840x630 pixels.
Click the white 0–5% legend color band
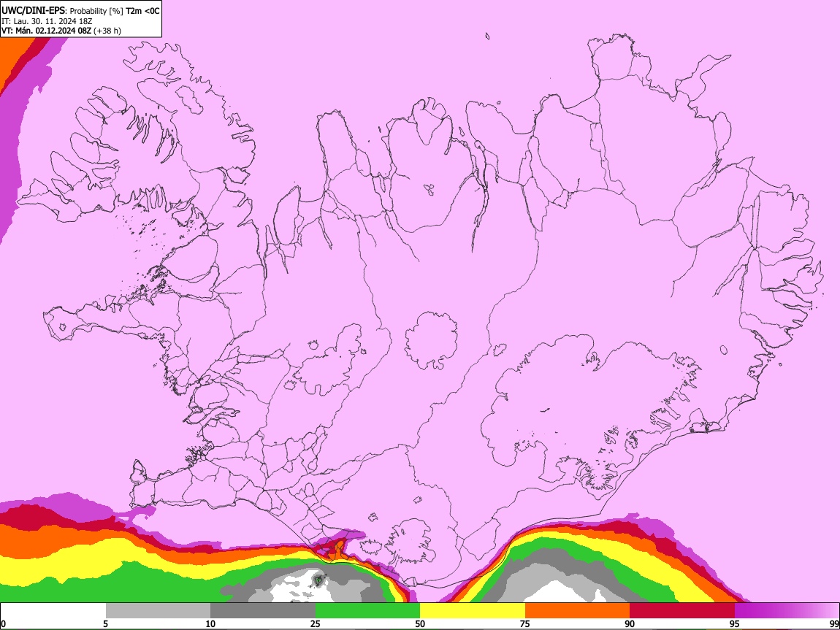pyautogui.click(x=53, y=611)
